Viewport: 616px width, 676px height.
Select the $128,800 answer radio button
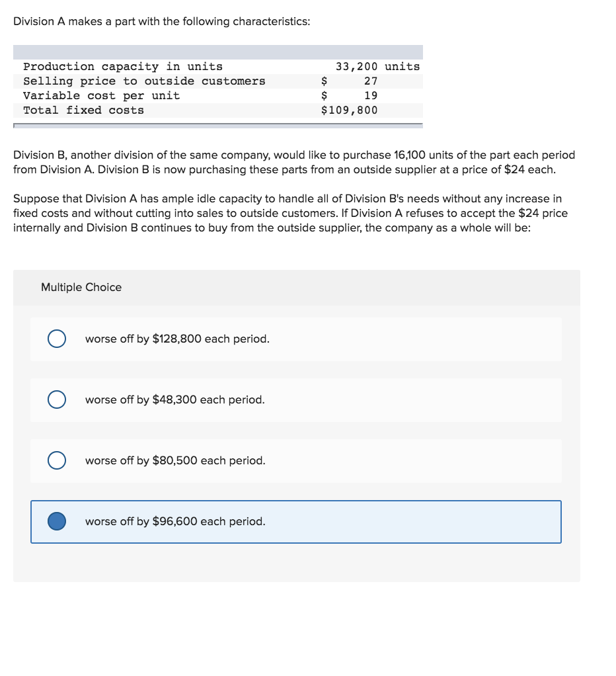56,338
